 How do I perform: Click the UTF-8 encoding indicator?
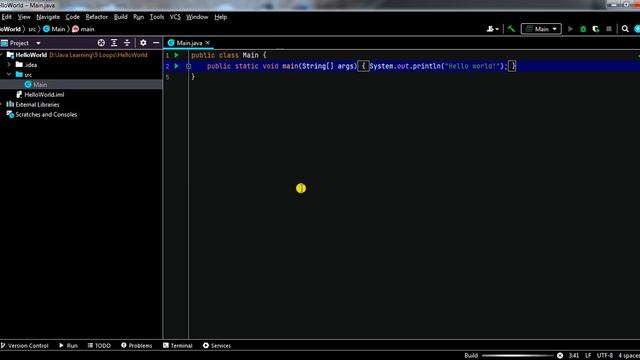604,356
